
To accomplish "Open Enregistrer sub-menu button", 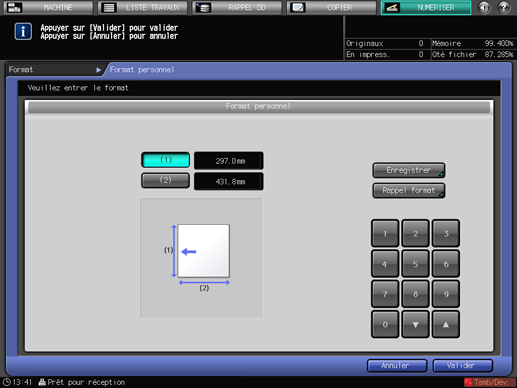I will point(409,170).
